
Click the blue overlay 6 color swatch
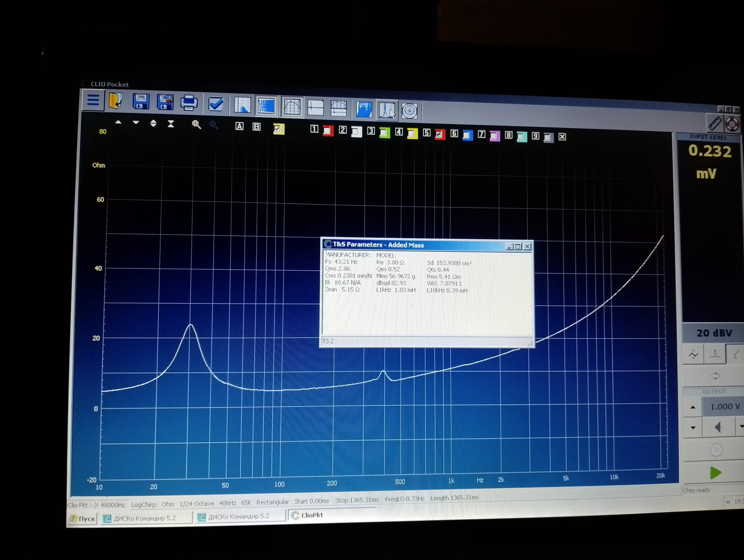(x=467, y=135)
